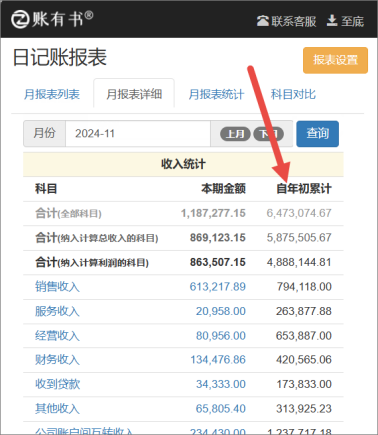Image resolution: width=378 pixels, height=435 pixels.
Task: Open 财务收入 subject link
Action: click(57, 360)
